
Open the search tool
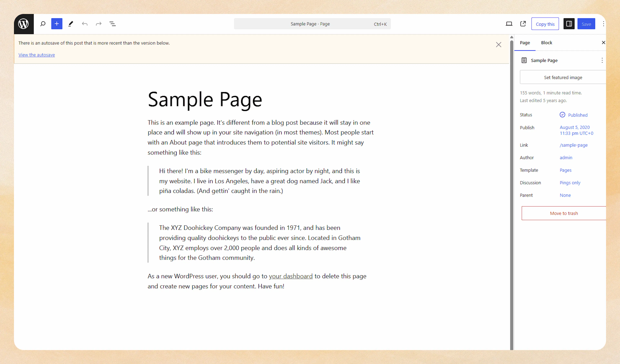(x=43, y=24)
